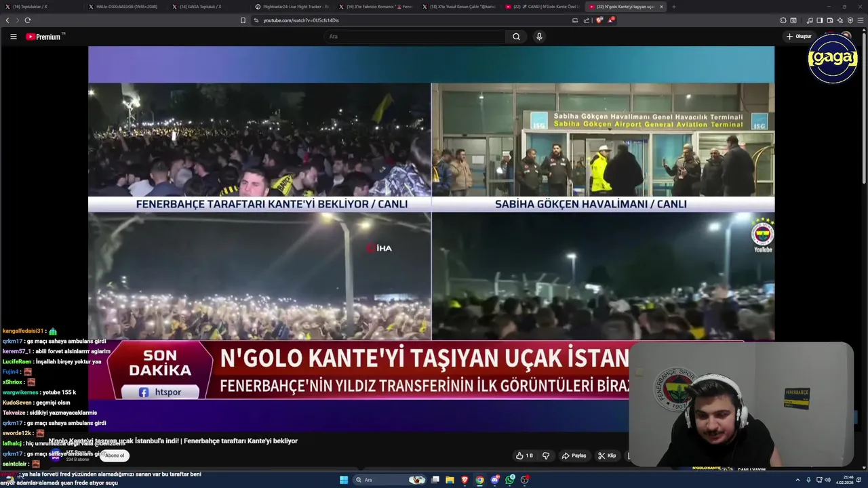Open system tray volume speaker icon
This screenshot has height=488, width=868.
[828, 480]
